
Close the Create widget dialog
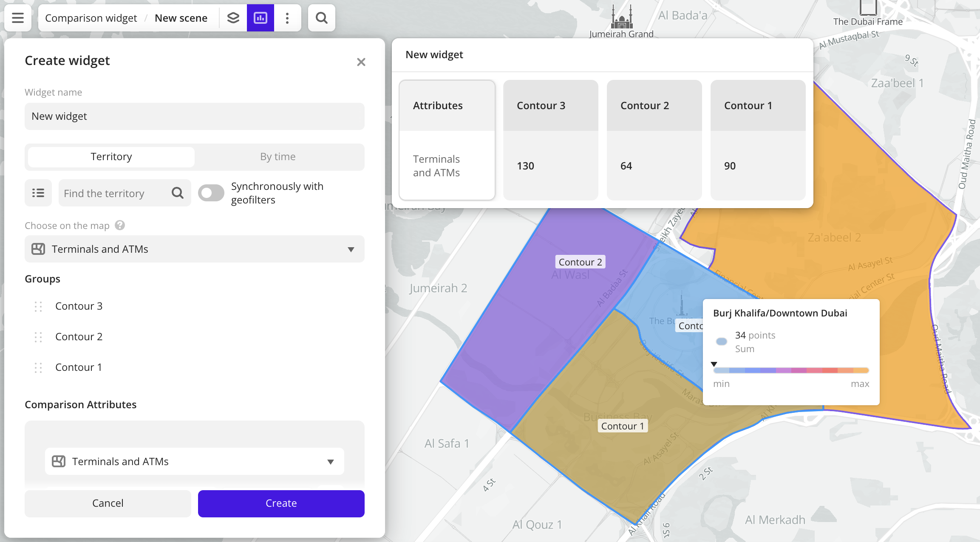[x=361, y=62]
